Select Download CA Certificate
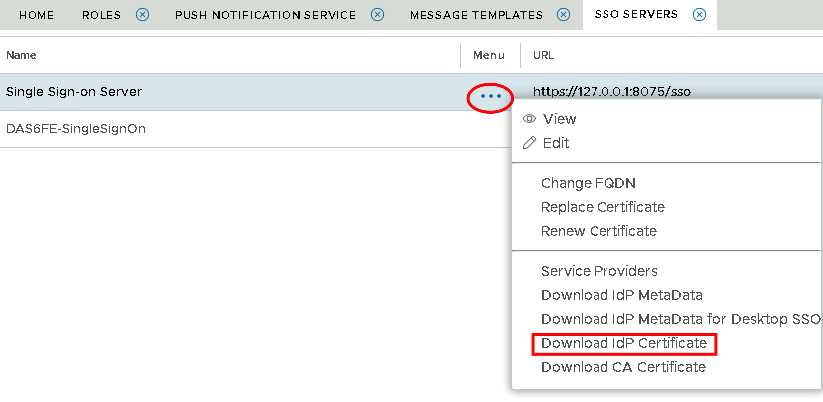Screen dimensions: 823x402 coord(623,367)
